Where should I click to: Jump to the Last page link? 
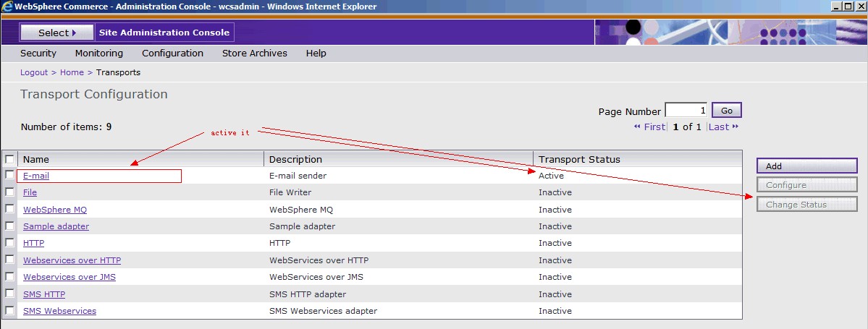[723, 127]
